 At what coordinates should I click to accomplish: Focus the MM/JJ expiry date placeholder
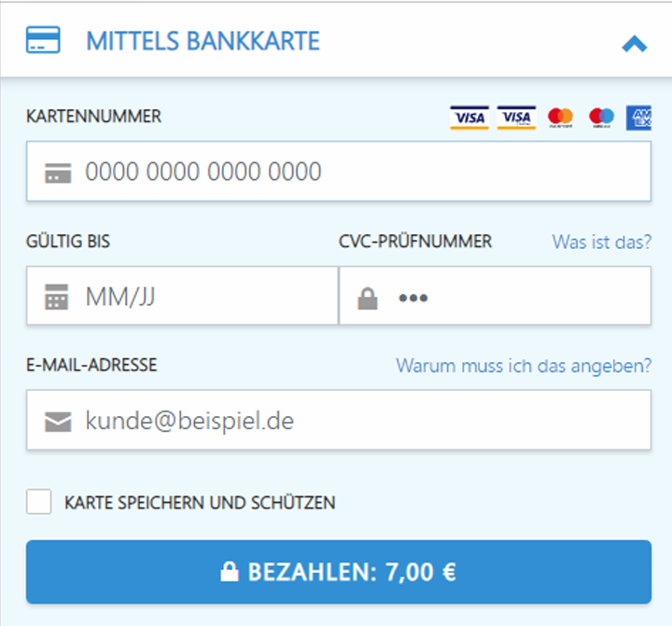click(119, 298)
